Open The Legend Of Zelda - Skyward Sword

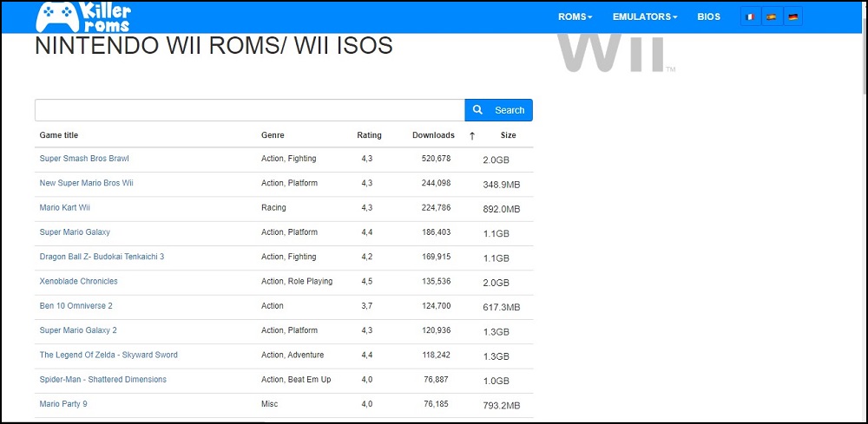(x=108, y=355)
